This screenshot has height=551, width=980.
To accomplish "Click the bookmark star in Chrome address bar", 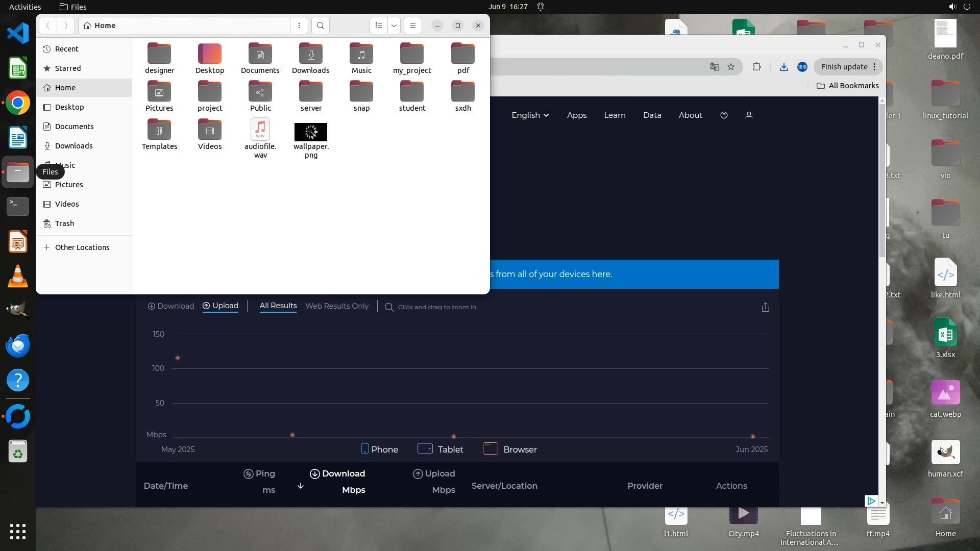I will click(731, 67).
